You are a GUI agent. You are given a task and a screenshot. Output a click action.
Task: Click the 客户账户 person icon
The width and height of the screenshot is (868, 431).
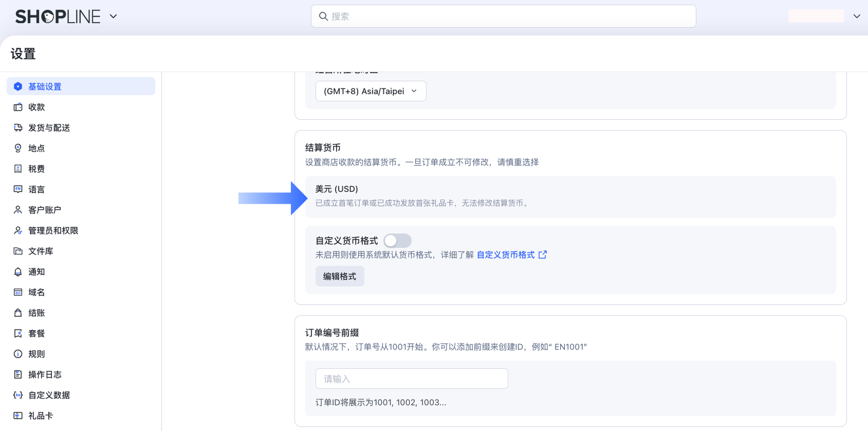18,210
